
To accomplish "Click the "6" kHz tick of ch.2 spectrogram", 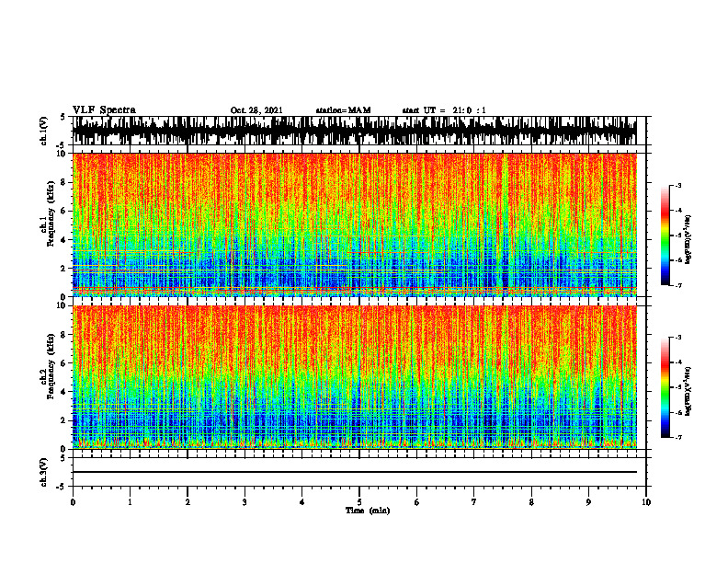I will (x=64, y=362).
